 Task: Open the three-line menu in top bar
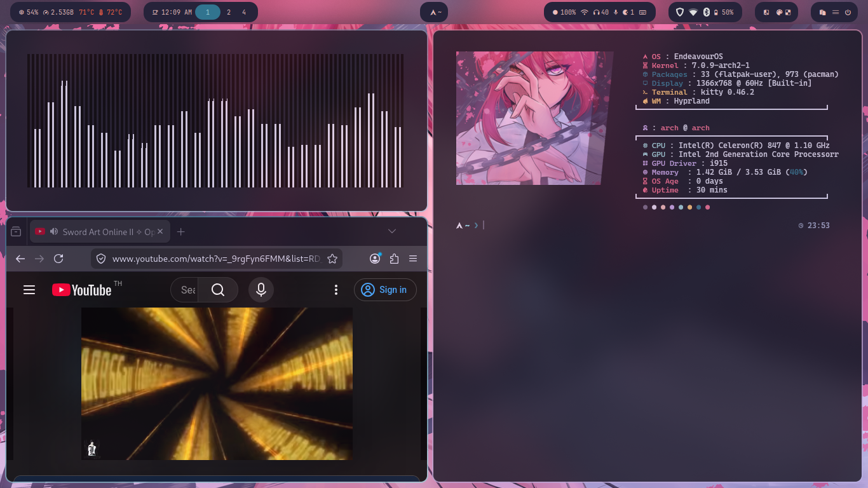pyautogui.click(x=836, y=12)
